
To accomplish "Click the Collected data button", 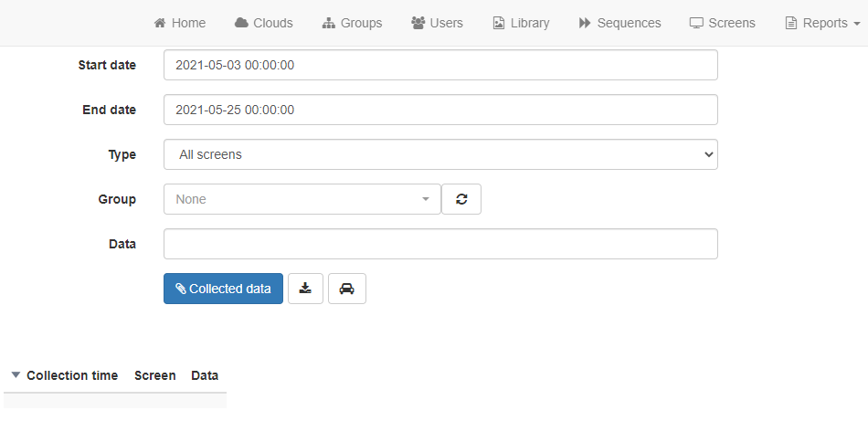I will click(223, 289).
